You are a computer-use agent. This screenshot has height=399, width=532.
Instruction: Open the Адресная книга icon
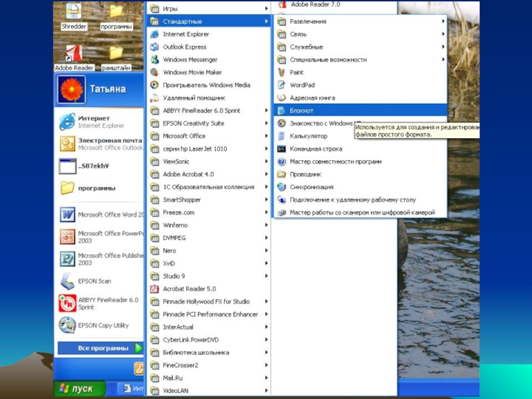[281, 98]
